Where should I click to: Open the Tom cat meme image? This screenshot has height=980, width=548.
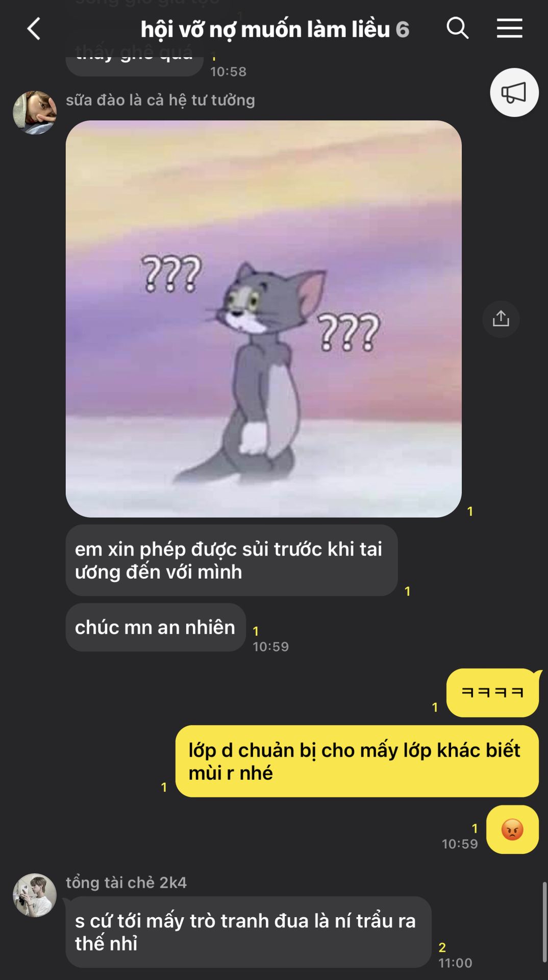coord(264,319)
